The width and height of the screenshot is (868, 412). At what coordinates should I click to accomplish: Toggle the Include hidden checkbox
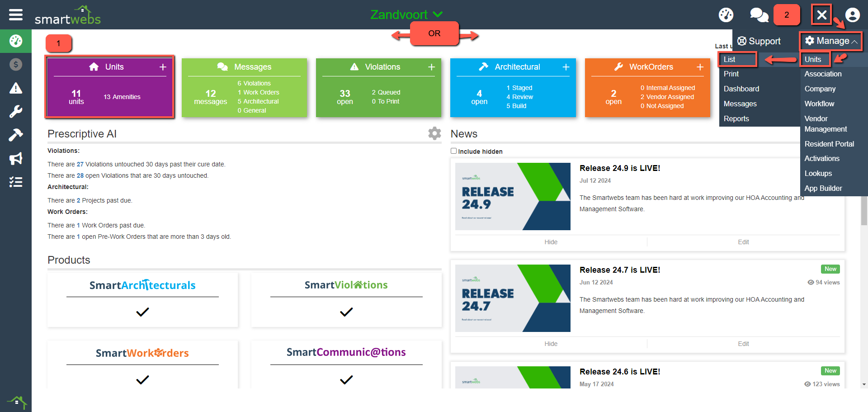(453, 151)
